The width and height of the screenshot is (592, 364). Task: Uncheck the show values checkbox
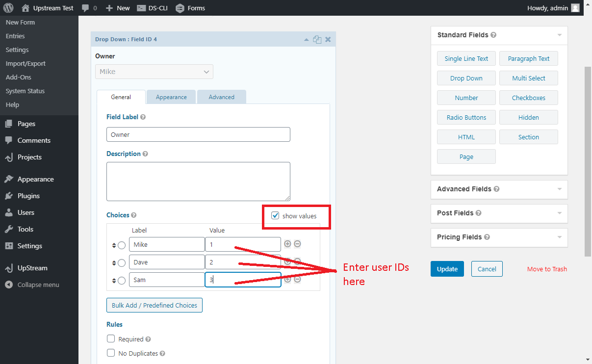pyautogui.click(x=275, y=215)
